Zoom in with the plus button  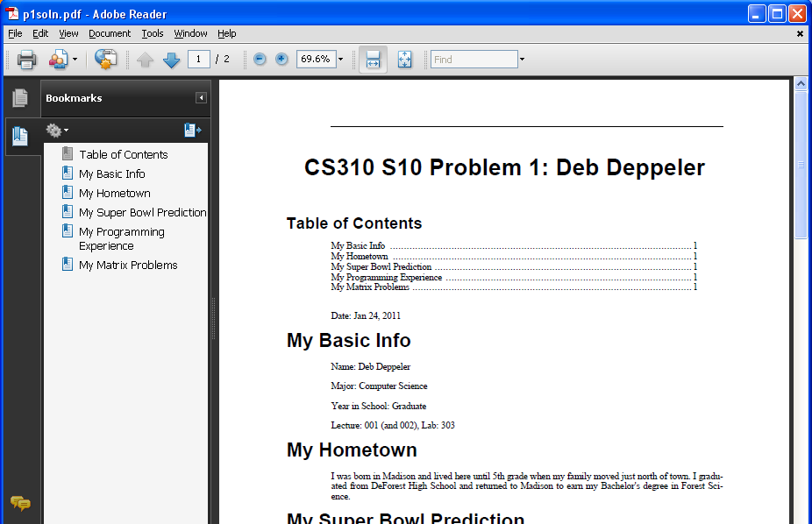tap(281, 60)
